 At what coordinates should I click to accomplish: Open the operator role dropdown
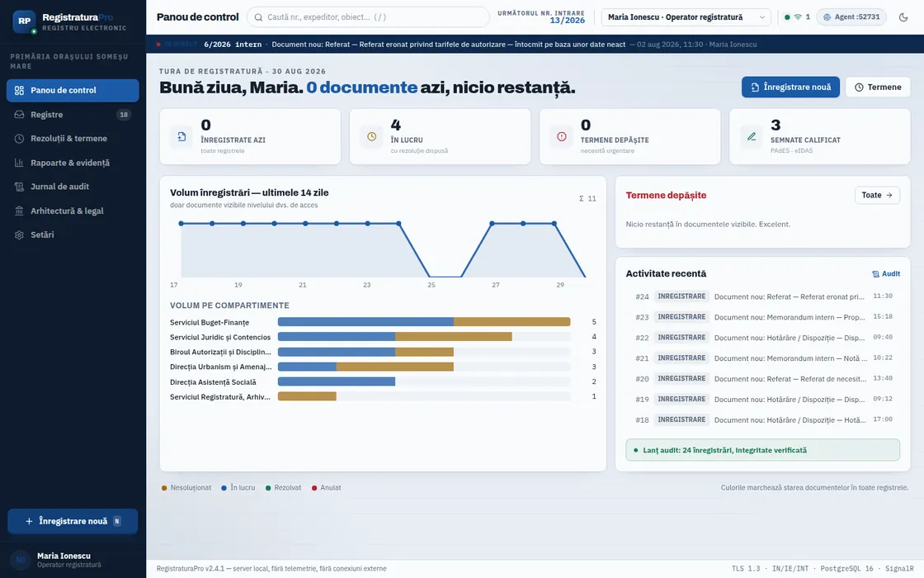(686, 17)
